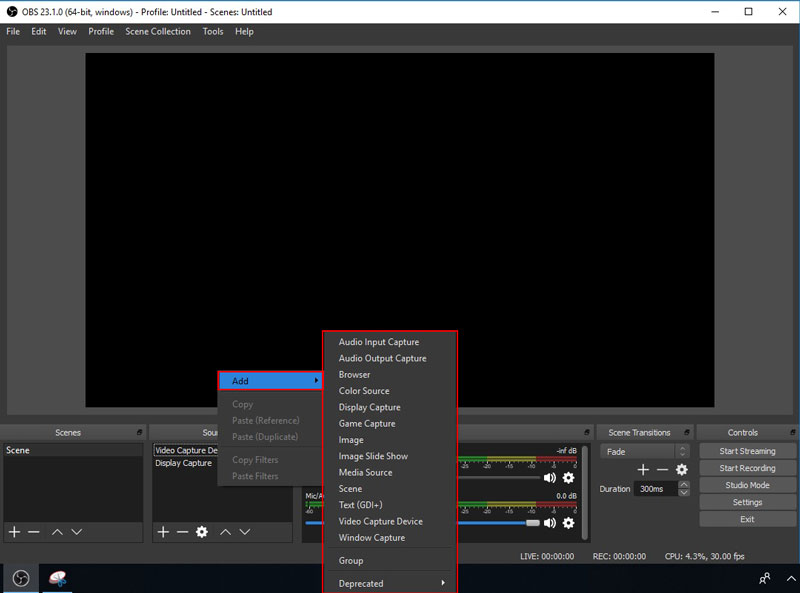Remove selected source with minus icon
This screenshot has height=593, width=800.
[x=183, y=532]
